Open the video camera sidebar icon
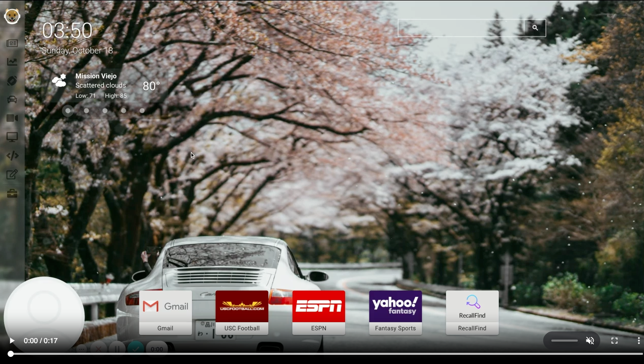644x364 pixels. click(x=12, y=118)
